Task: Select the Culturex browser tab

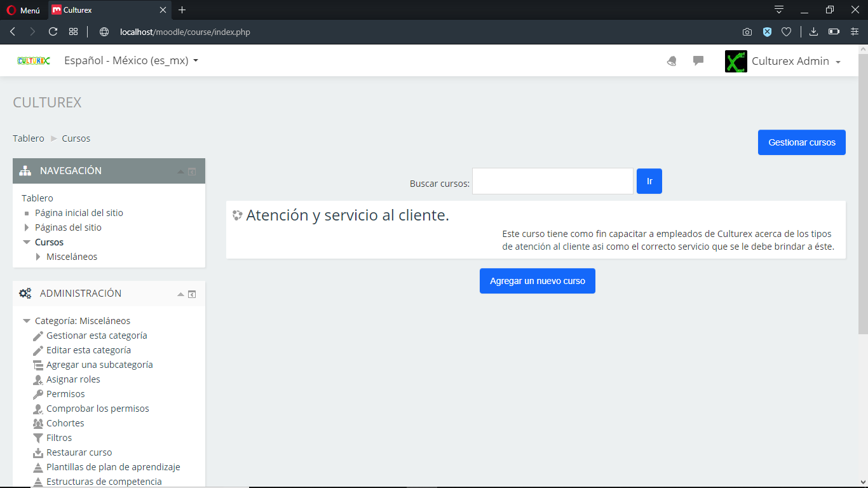Action: click(x=108, y=10)
